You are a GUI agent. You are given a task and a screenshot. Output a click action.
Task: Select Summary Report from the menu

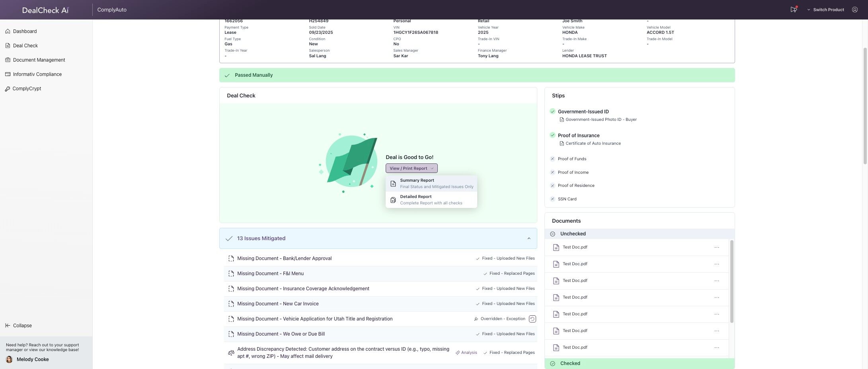coord(431,184)
